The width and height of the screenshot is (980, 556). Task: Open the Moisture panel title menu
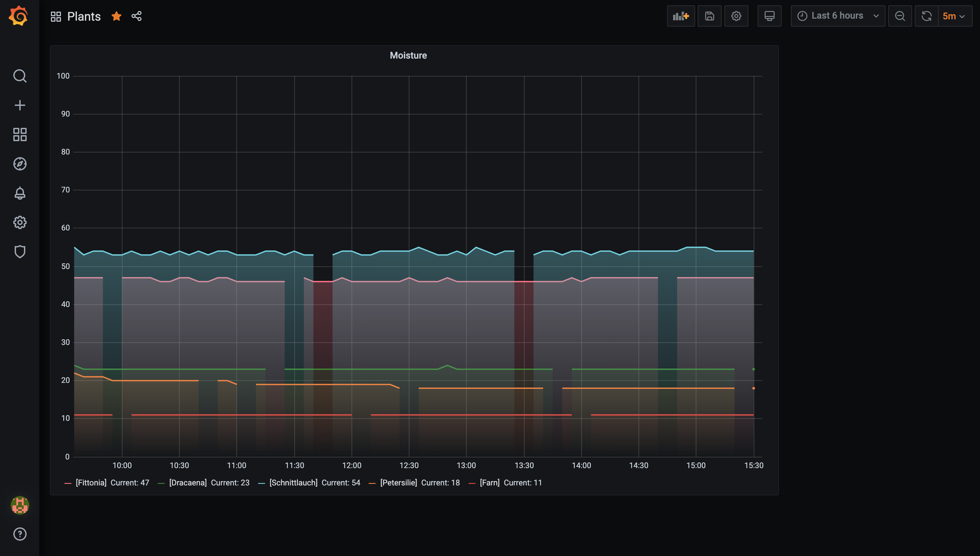click(408, 55)
